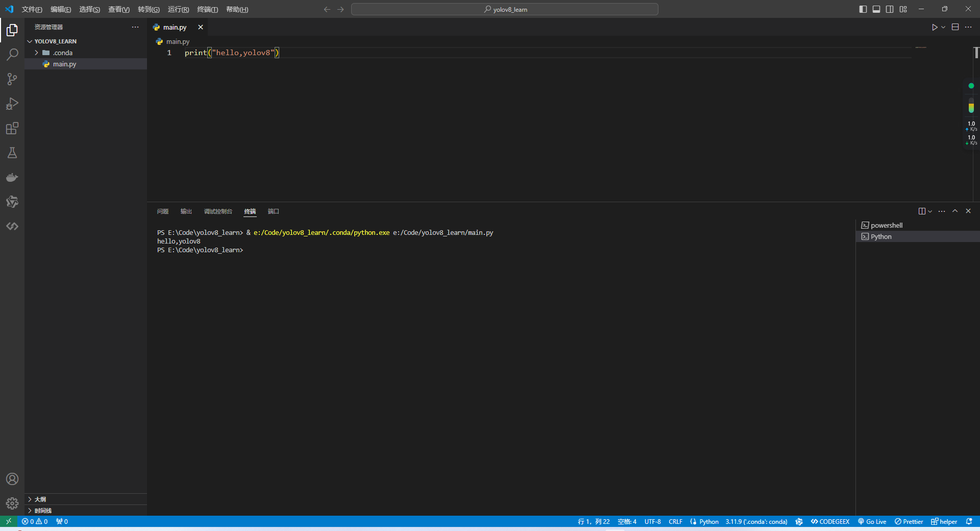Change end of line CRLF
The width and height of the screenshot is (980, 531).
(675, 521)
